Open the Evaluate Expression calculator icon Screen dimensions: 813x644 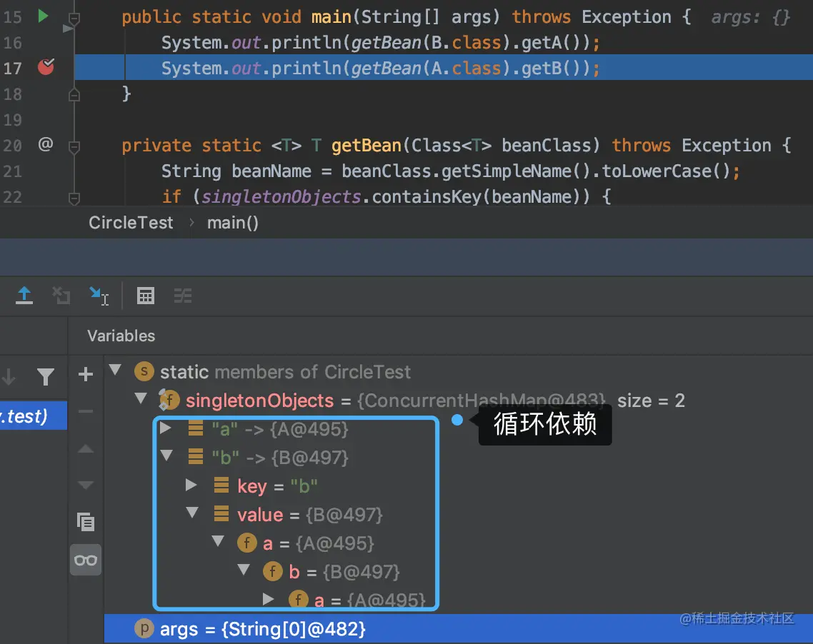click(146, 296)
